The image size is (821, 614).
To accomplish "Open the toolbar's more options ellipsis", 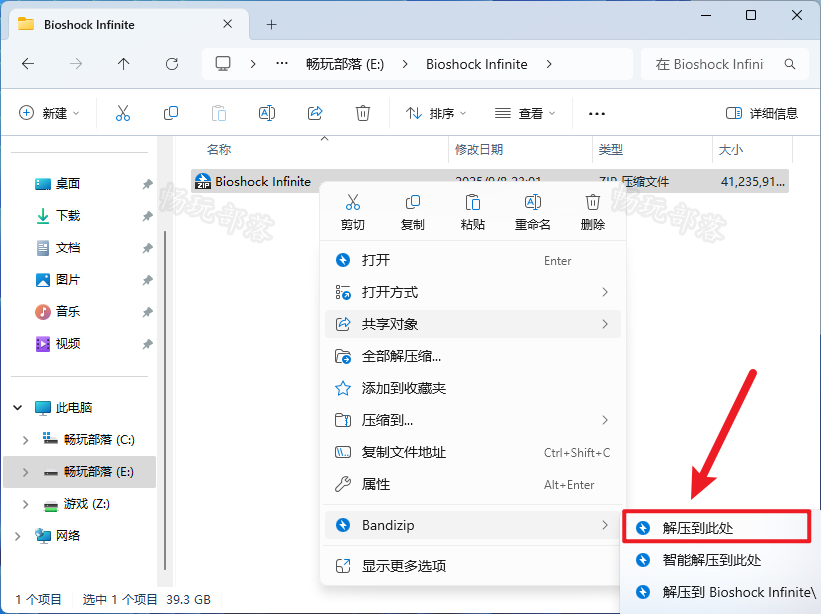I will [x=597, y=114].
